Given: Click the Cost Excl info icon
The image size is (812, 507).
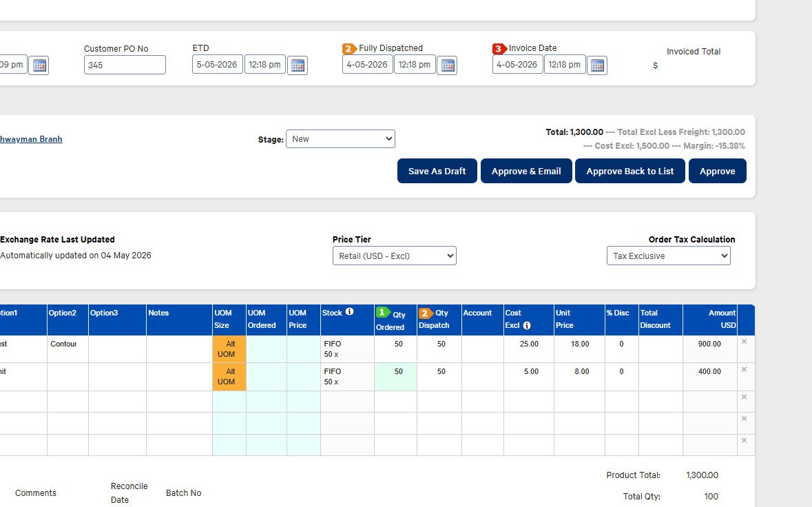Looking at the screenshot, I should [x=527, y=325].
